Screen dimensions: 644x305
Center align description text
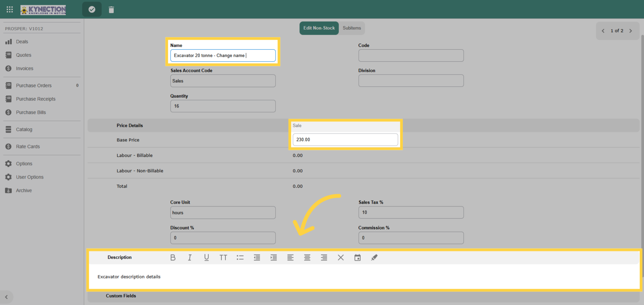[x=307, y=258]
